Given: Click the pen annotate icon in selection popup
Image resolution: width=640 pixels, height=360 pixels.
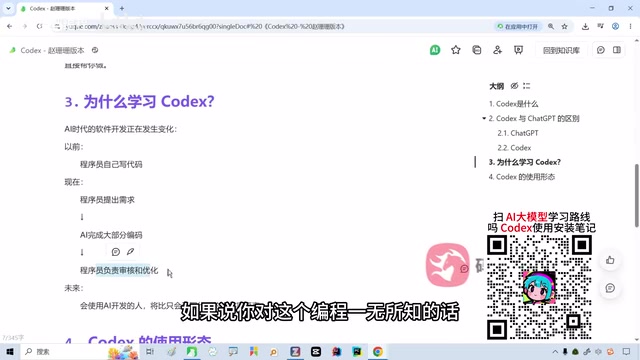Looking at the screenshot, I should click(x=130, y=252).
